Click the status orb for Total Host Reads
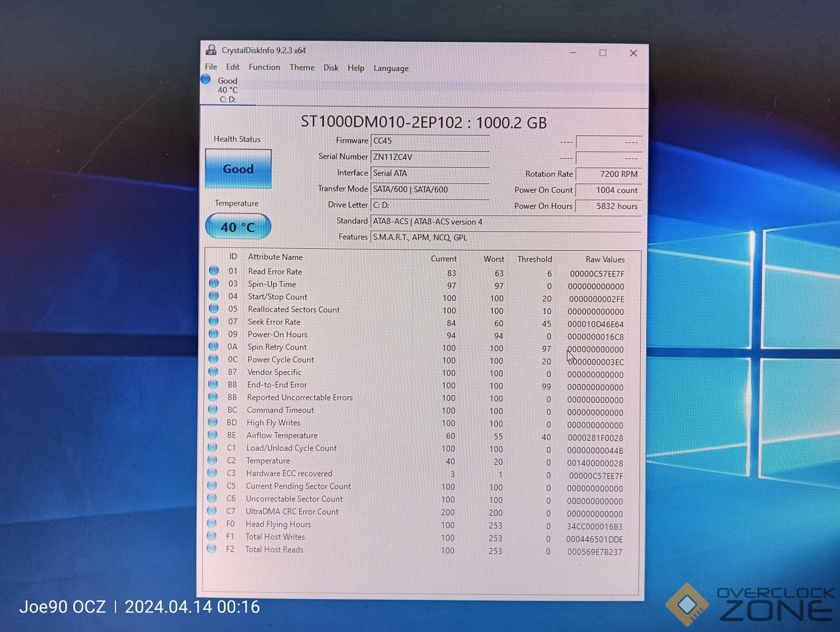This screenshot has width=840, height=632. (212, 549)
